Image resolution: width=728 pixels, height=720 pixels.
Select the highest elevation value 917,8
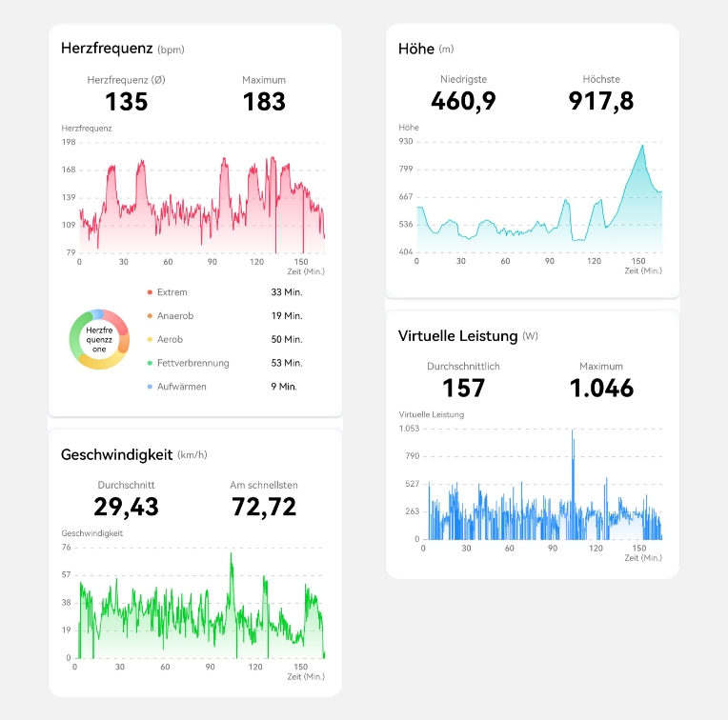click(x=601, y=100)
